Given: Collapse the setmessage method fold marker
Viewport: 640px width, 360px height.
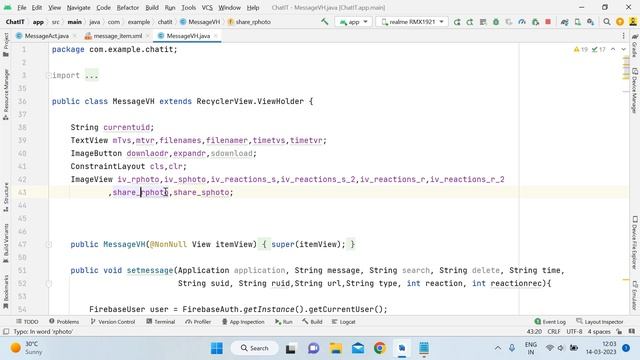Looking at the screenshot, I should click(49, 284).
